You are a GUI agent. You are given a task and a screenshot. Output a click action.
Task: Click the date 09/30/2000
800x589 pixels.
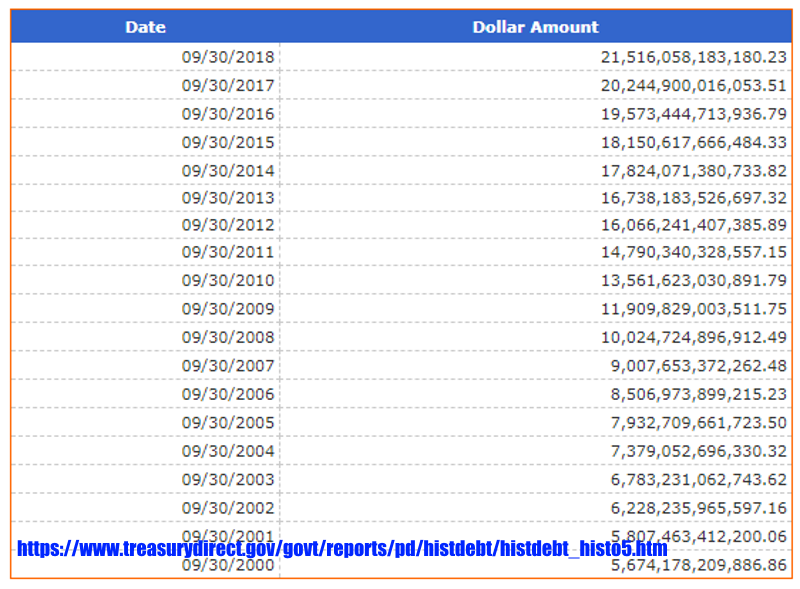click(228, 566)
